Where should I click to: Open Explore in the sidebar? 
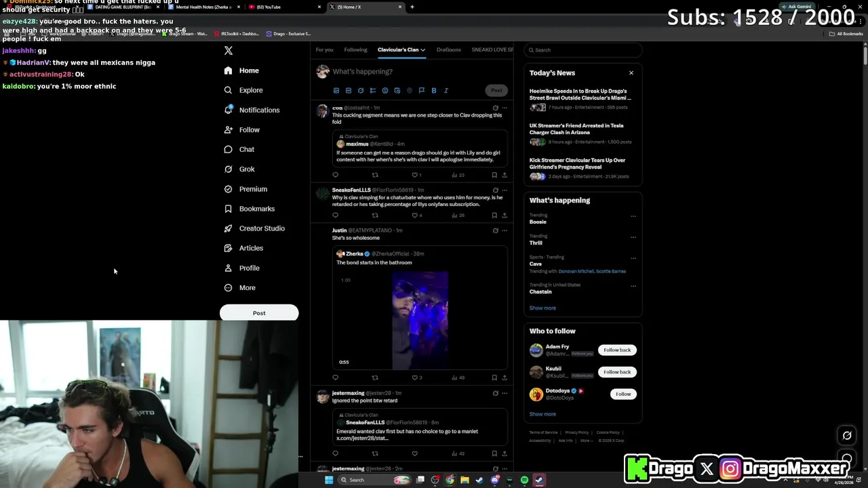pyautogui.click(x=243, y=90)
